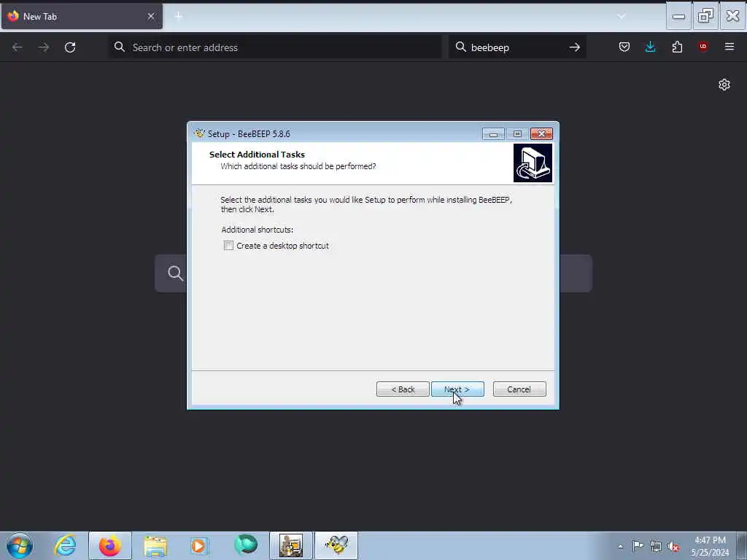
Task: Minimize the Firefox window
Action: [679, 16]
